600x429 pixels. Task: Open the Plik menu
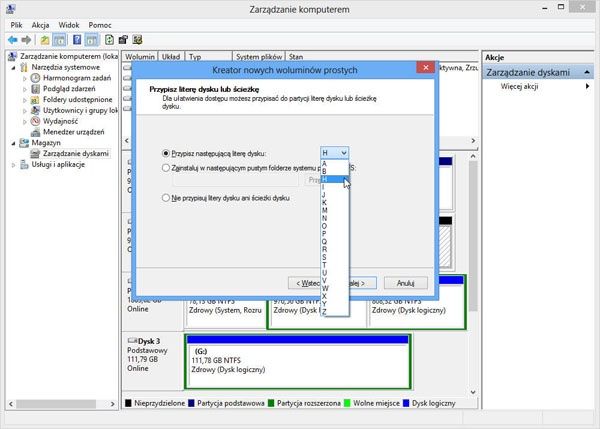[x=16, y=25]
